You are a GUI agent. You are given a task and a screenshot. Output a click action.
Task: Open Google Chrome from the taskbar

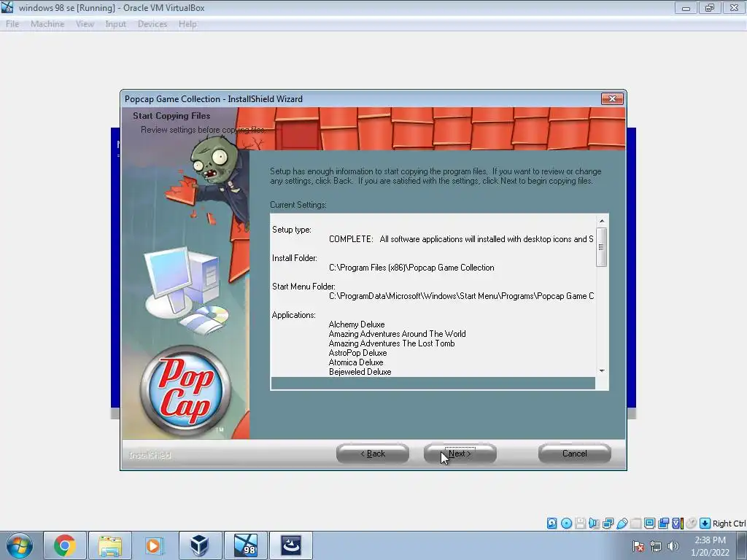click(x=65, y=545)
